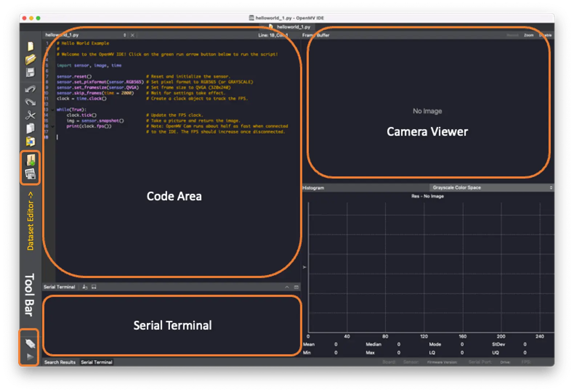The image size is (574, 392).
Task: Undo the last edit
Action: [x=31, y=89]
